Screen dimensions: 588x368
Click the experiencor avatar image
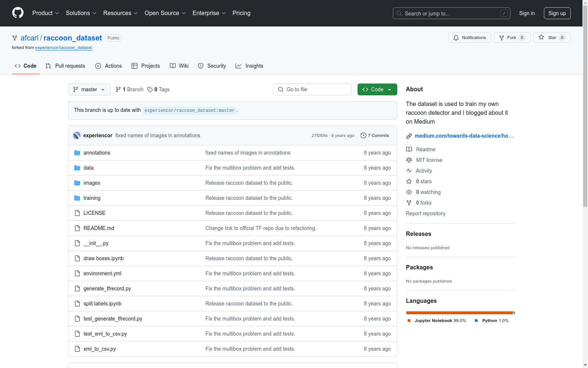77,135
